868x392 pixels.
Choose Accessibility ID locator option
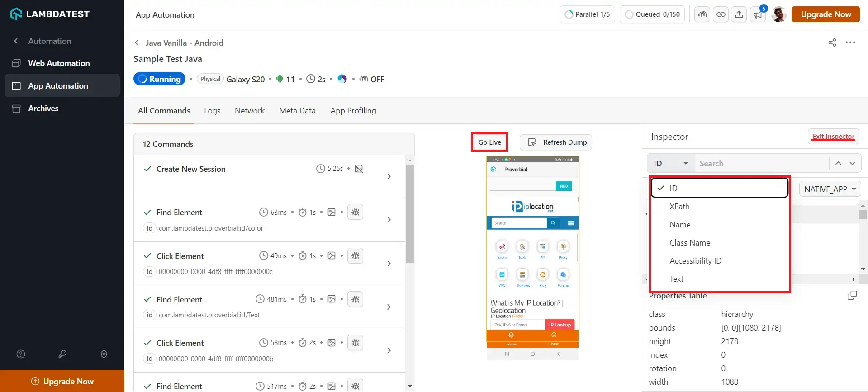pos(695,261)
